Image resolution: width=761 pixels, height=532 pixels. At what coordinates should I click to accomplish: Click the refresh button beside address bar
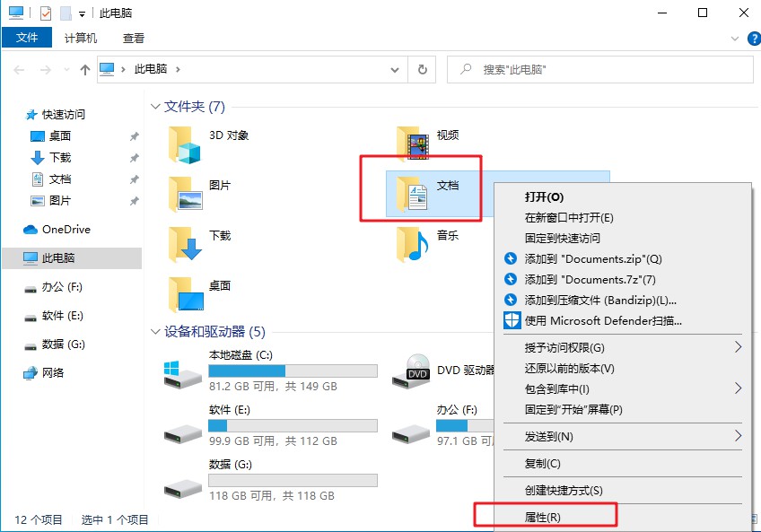pos(423,69)
